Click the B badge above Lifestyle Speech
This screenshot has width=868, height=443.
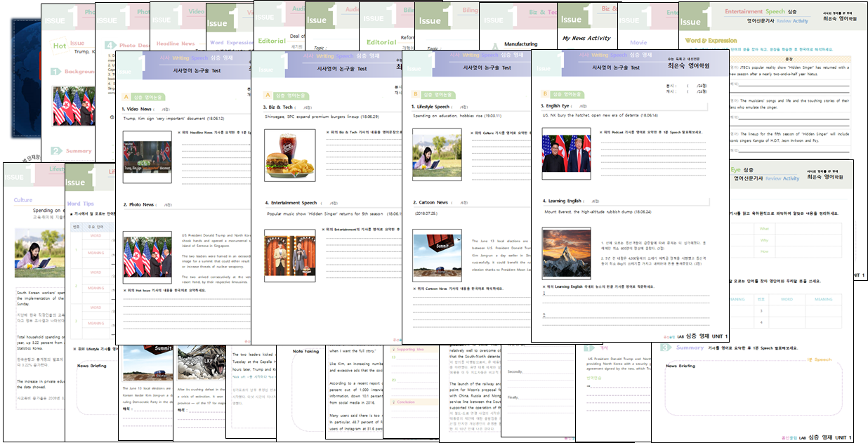click(416, 93)
